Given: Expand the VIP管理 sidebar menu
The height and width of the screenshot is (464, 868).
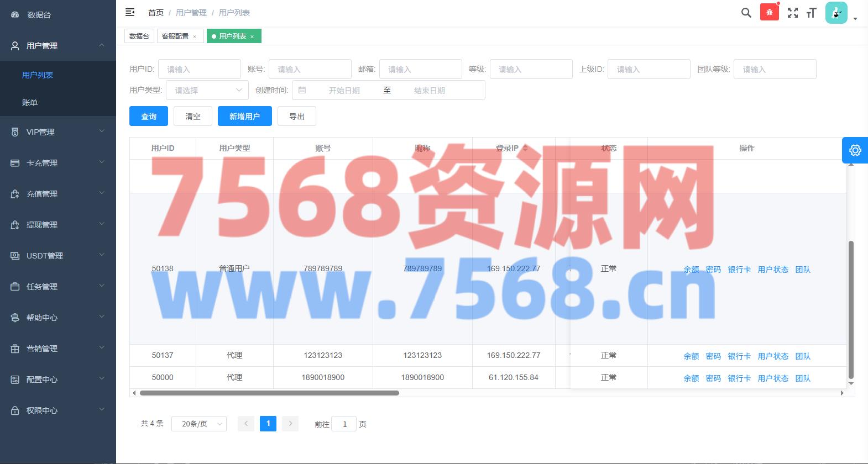Looking at the screenshot, I should click(x=58, y=132).
